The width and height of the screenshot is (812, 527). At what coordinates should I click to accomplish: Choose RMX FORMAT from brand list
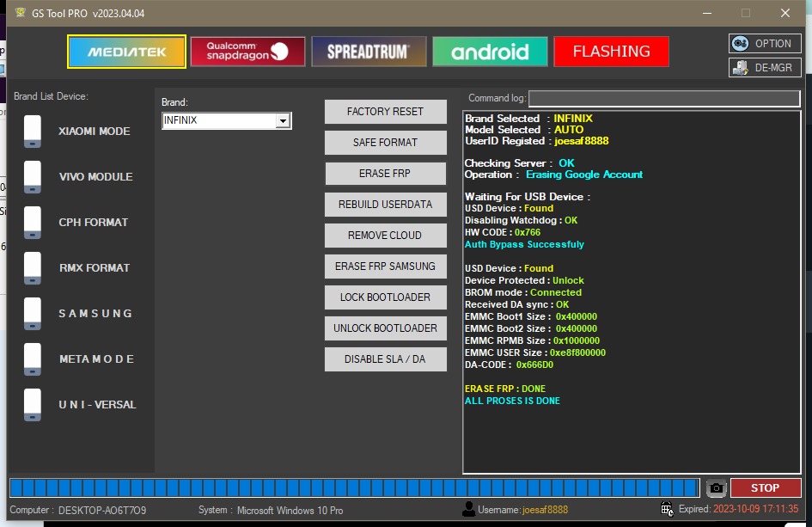[95, 268]
